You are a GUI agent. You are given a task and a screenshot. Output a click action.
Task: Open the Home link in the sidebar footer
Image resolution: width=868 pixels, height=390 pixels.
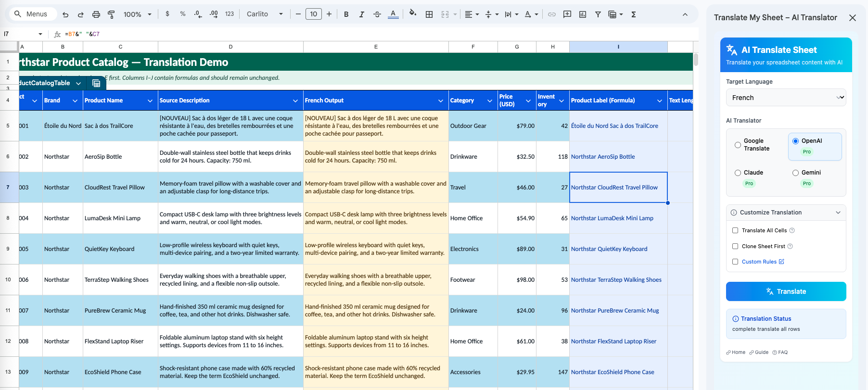click(x=736, y=352)
